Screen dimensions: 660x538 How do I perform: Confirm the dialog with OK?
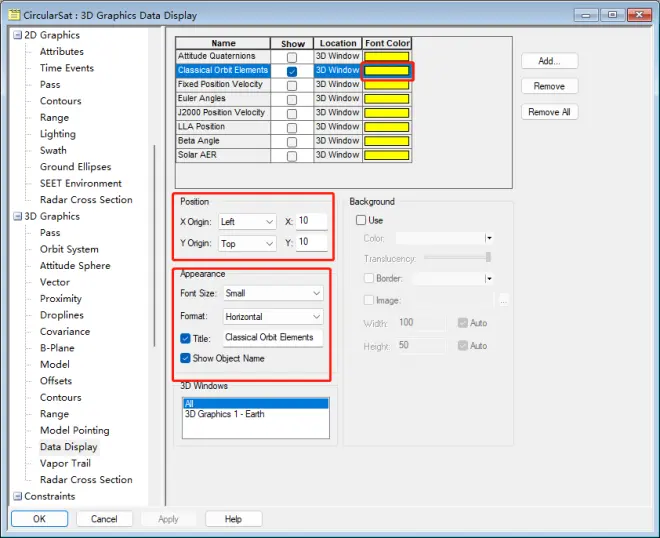click(x=40, y=519)
